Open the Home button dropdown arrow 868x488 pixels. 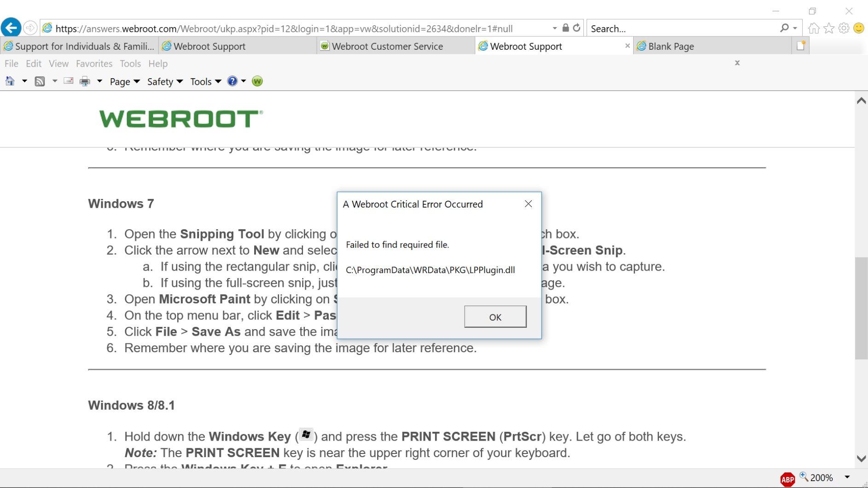[24, 81]
